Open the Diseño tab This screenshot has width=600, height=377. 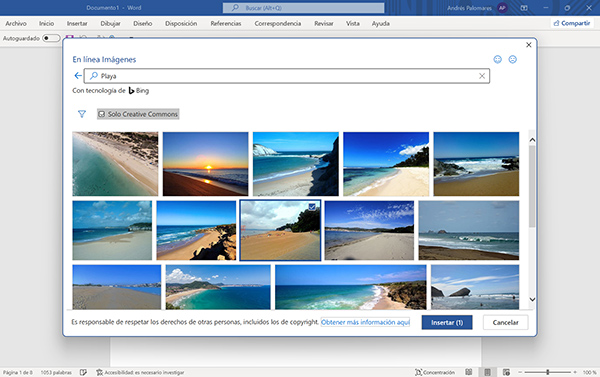(143, 23)
